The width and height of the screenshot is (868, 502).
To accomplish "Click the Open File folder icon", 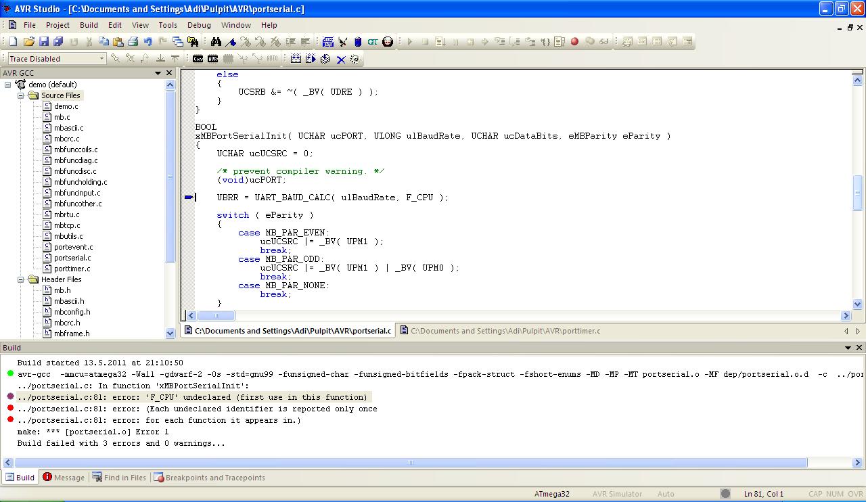I will click(x=28, y=42).
